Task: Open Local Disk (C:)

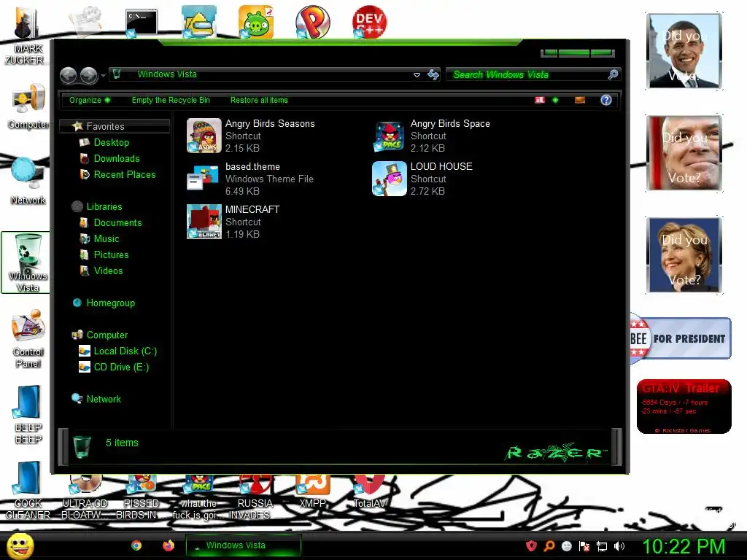Action: (117, 351)
